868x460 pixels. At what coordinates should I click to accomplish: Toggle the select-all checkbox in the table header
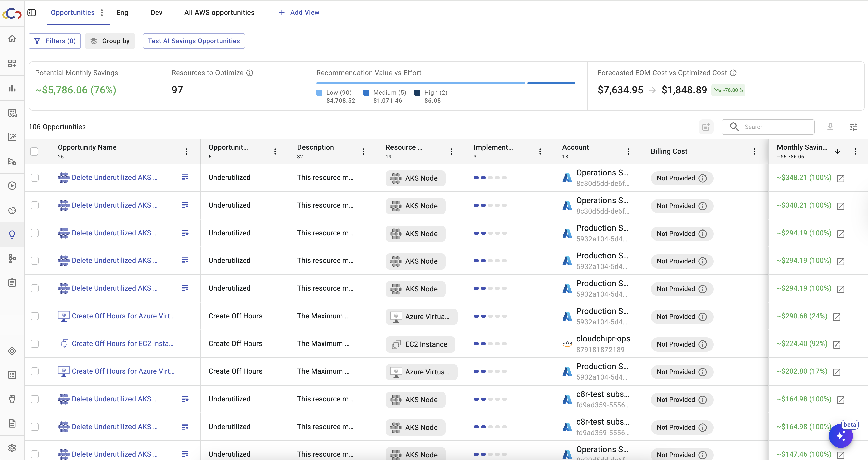(x=34, y=151)
